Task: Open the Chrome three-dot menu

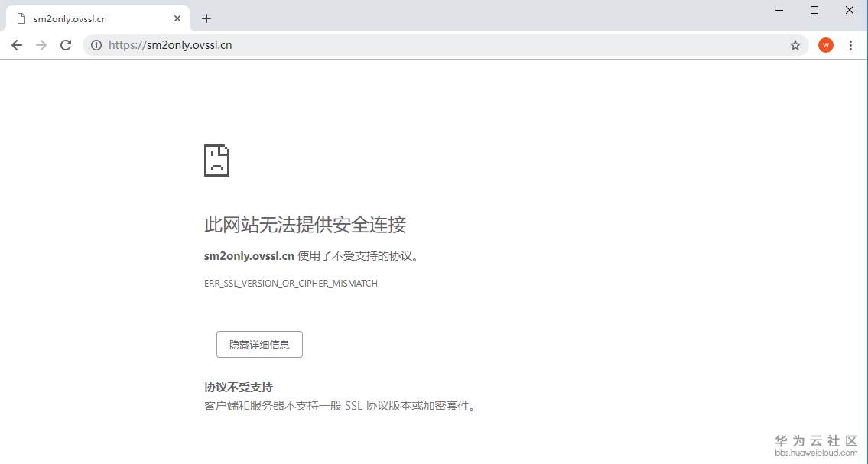Action: pyautogui.click(x=851, y=45)
